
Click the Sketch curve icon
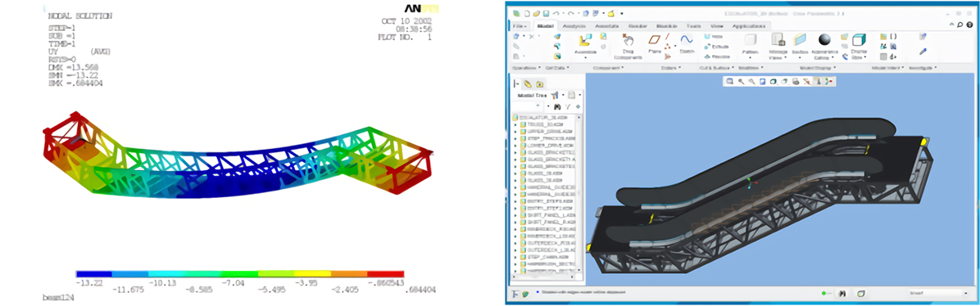(x=687, y=39)
